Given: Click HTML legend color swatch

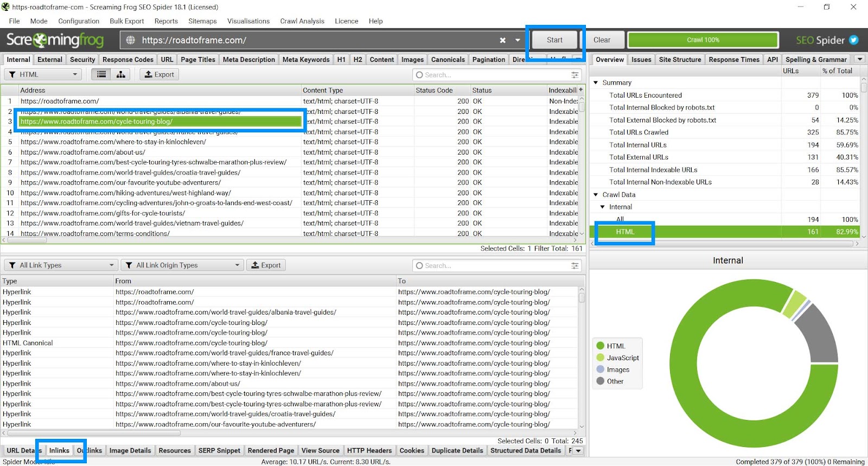Looking at the screenshot, I should coord(600,346).
